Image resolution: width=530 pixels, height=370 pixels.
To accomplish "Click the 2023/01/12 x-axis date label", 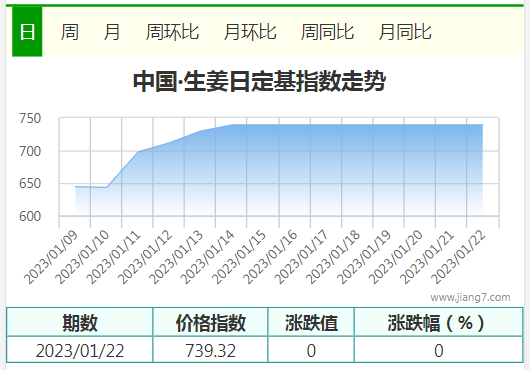I will tap(145, 257).
